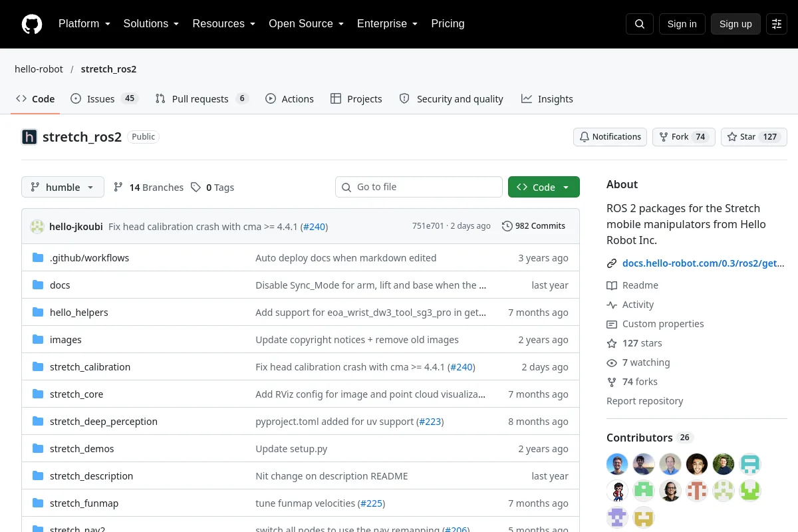
Task: Switch to the Insights tab
Action: 547,98
